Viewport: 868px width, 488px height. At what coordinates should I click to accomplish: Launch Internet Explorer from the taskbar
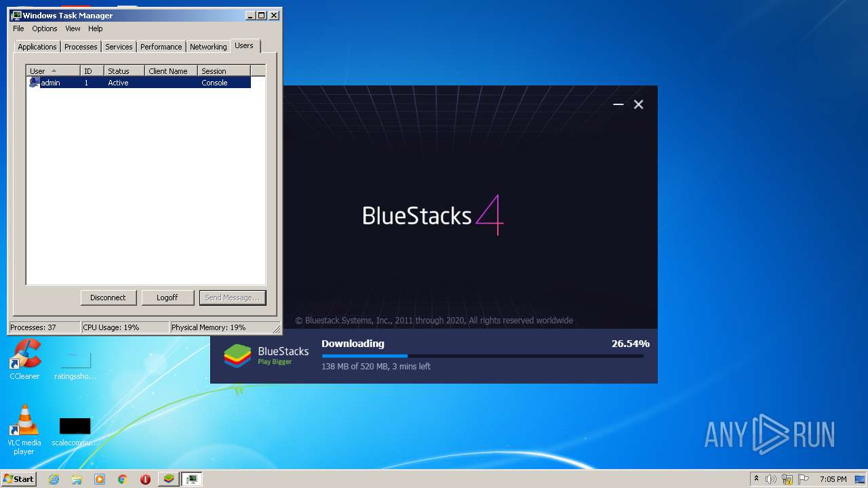click(54, 479)
